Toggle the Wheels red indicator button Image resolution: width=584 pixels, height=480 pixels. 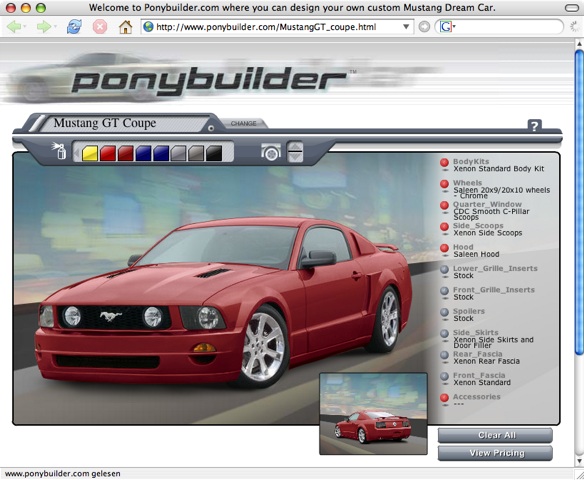pyautogui.click(x=444, y=184)
